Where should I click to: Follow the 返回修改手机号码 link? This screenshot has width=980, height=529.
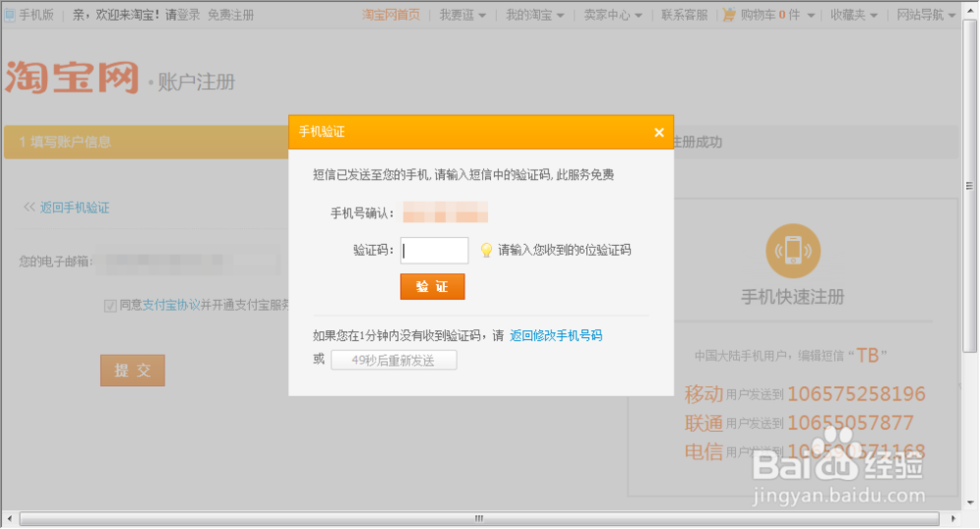557,335
